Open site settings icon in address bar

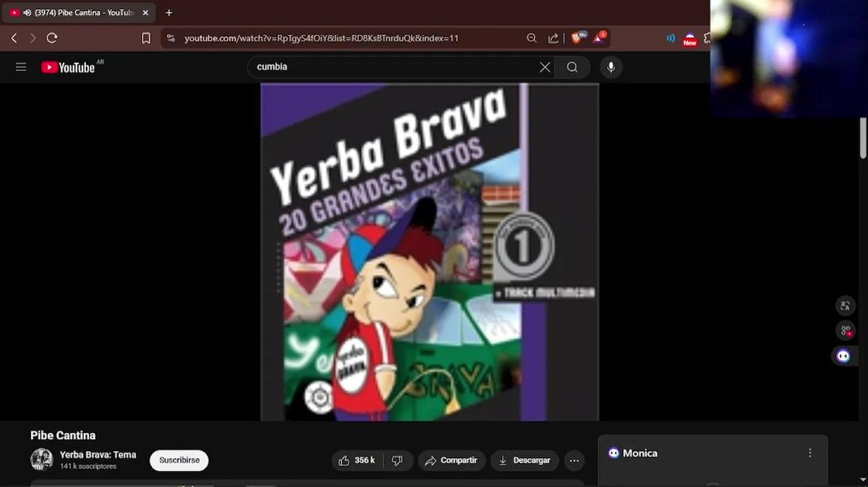tap(170, 39)
